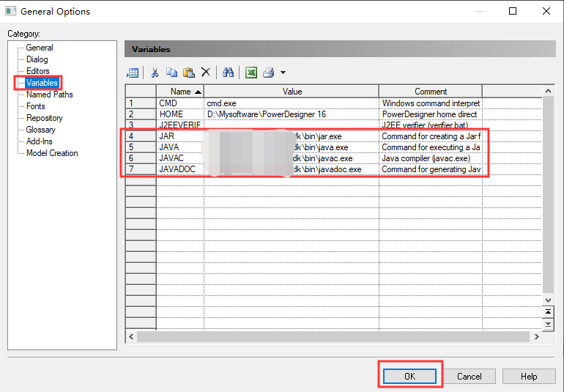This screenshot has width=564, height=392.
Task: Click 'J2EE verifier' comment cell
Action: (431, 125)
